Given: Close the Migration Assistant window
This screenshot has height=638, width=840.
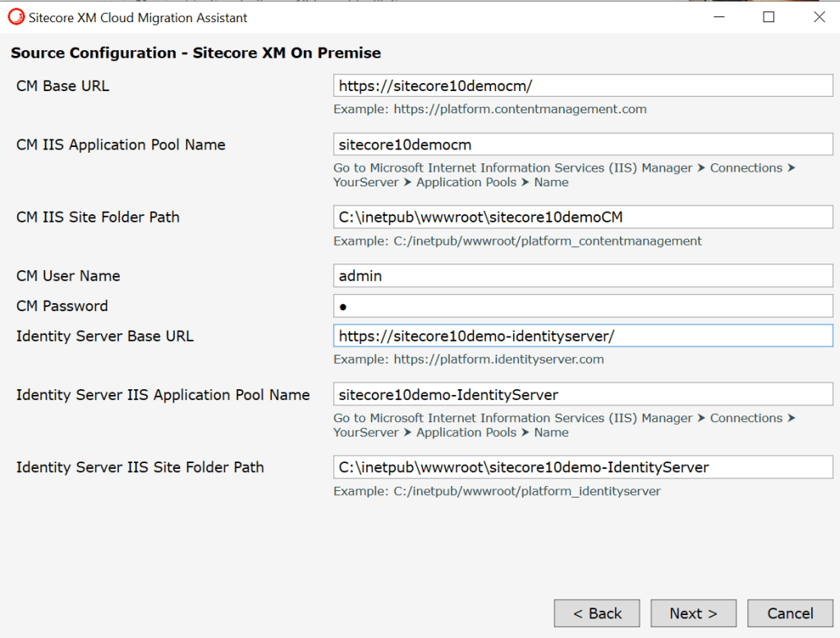Looking at the screenshot, I should pyautogui.click(x=819, y=17).
